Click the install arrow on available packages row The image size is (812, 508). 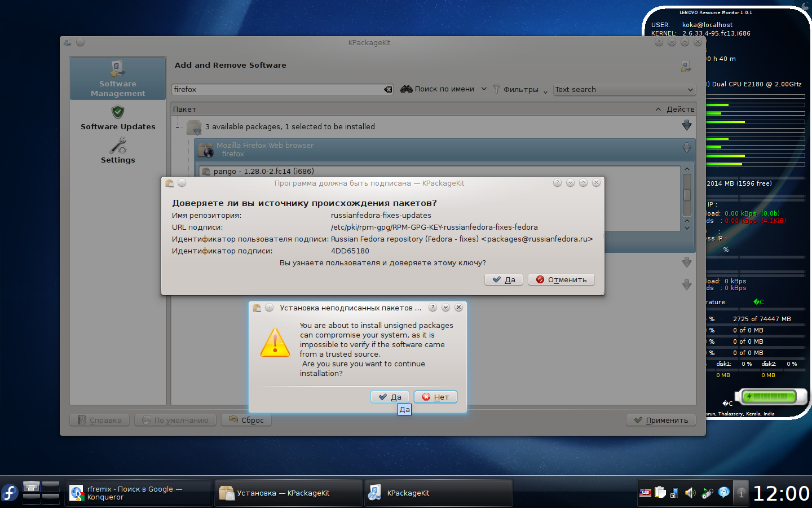pos(687,125)
